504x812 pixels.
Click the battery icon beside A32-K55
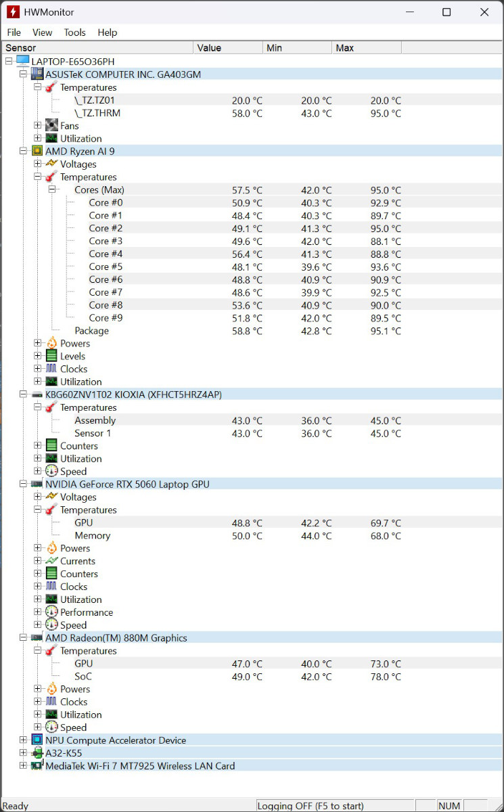click(x=37, y=753)
